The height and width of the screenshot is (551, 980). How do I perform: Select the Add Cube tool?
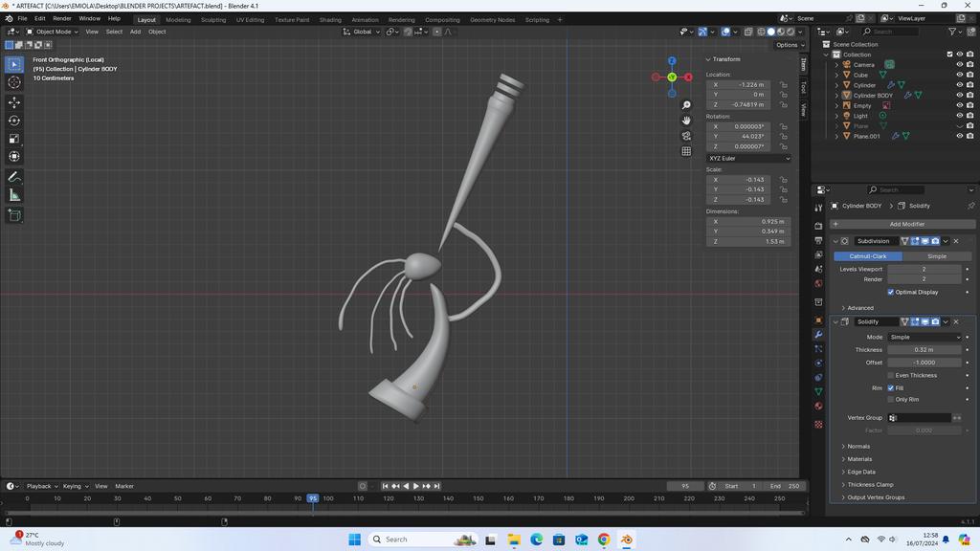pos(14,215)
